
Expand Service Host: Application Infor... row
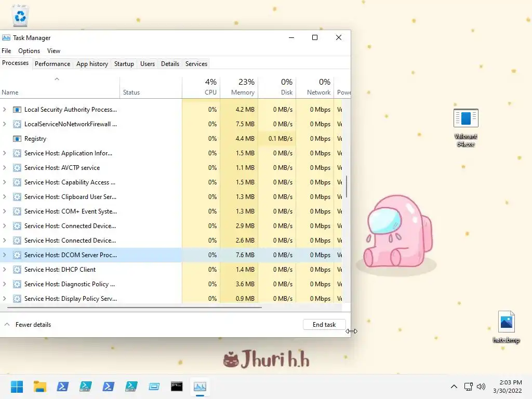coord(4,153)
